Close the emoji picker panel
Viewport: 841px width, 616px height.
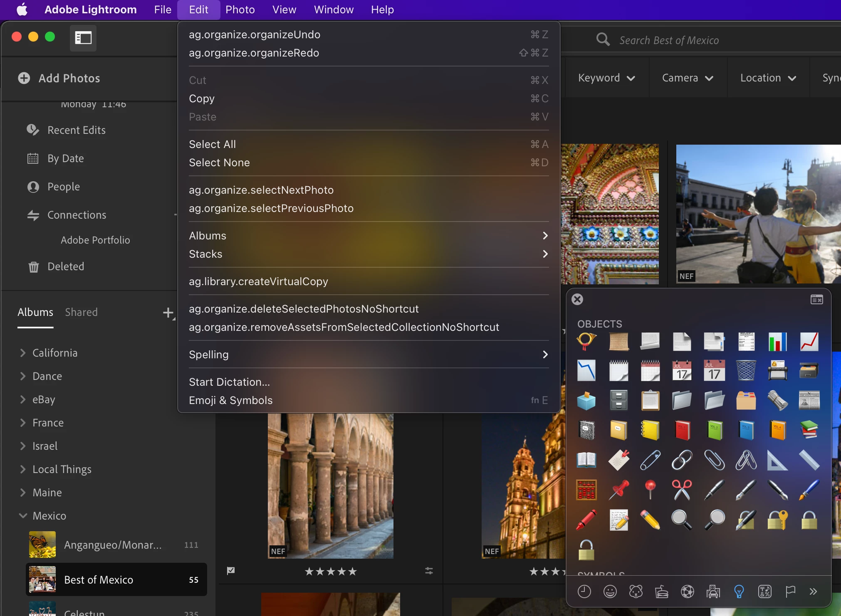click(x=577, y=299)
